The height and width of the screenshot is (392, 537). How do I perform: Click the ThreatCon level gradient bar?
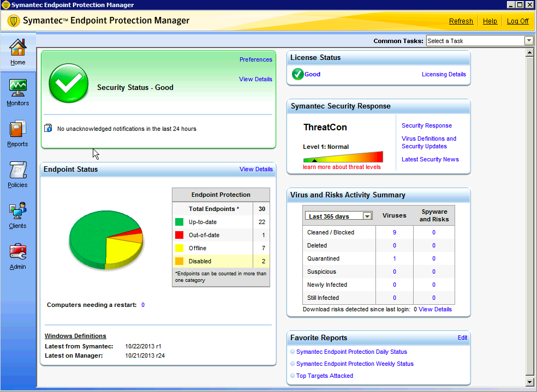pos(343,157)
